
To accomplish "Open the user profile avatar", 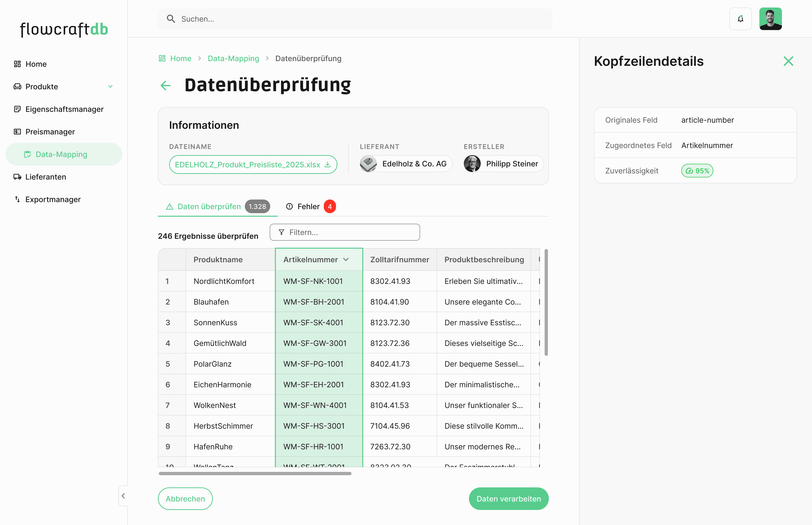I will pyautogui.click(x=770, y=19).
